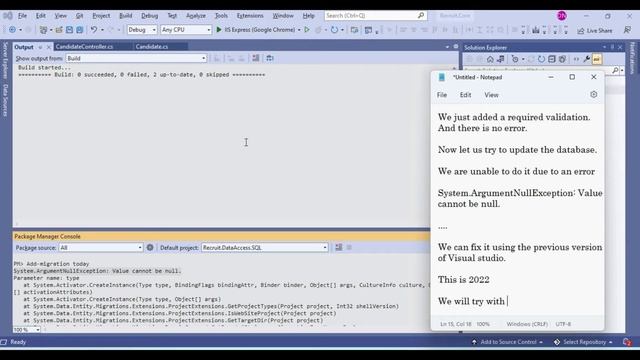Viewport: 640px width, 360px height.
Task: Expand Add to Source Control menu
Action: tap(507, 342)
